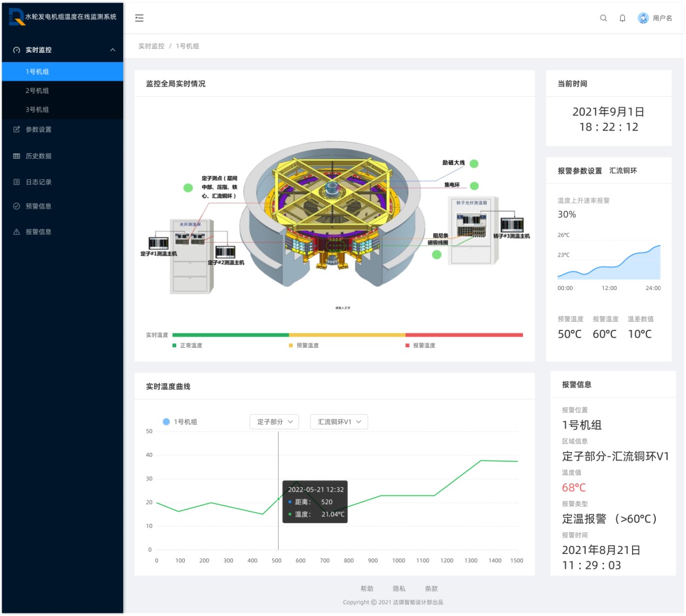Viewport: 686px width, 616px height.
Task: Click the red 报警温度 bar segment
Action: pyautogui.click(x=464, y=335)
